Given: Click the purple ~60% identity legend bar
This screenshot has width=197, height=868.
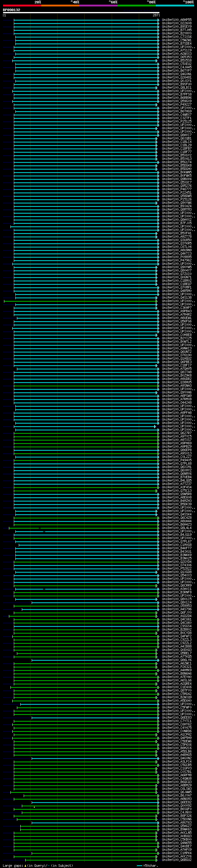Looking at the screenshot, I should [x=99, y=6].
